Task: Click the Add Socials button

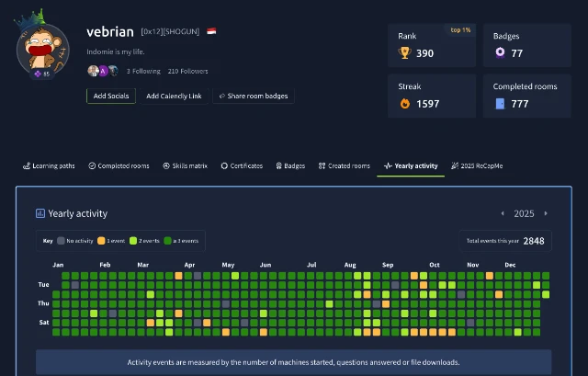Action: pyautogui.click(x=111, y=96)
